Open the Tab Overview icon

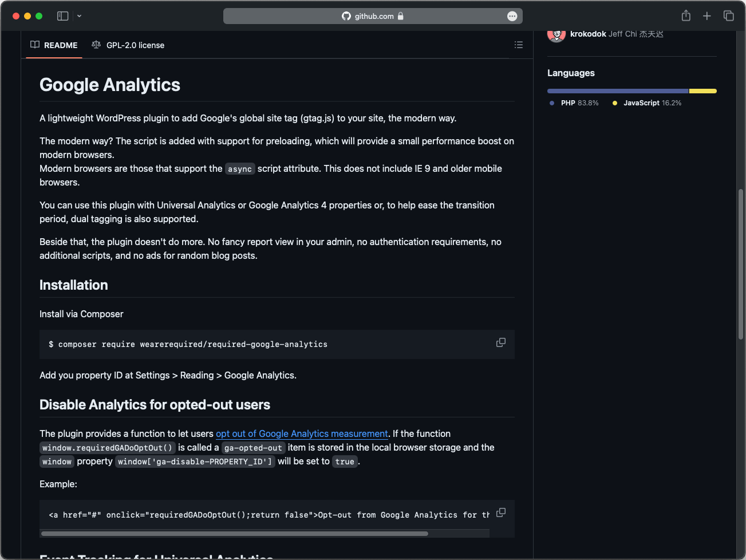(728, 16)
